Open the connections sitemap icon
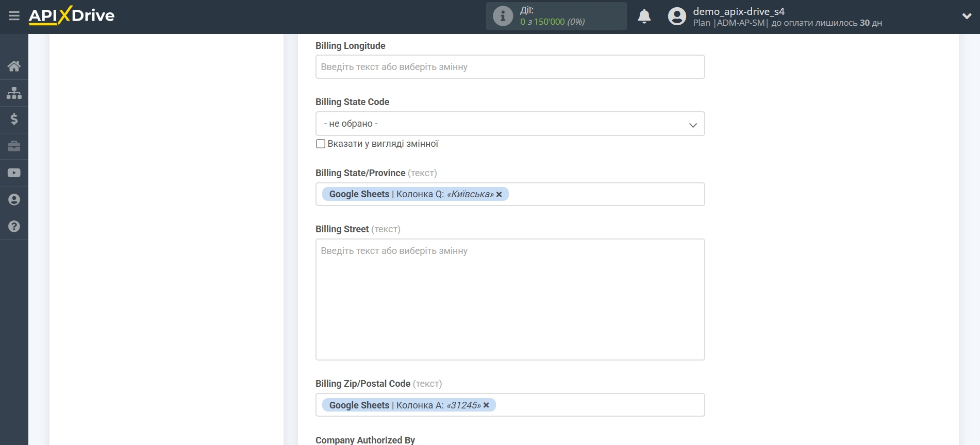This screenshot has width=980, height=445. point(14,93)
